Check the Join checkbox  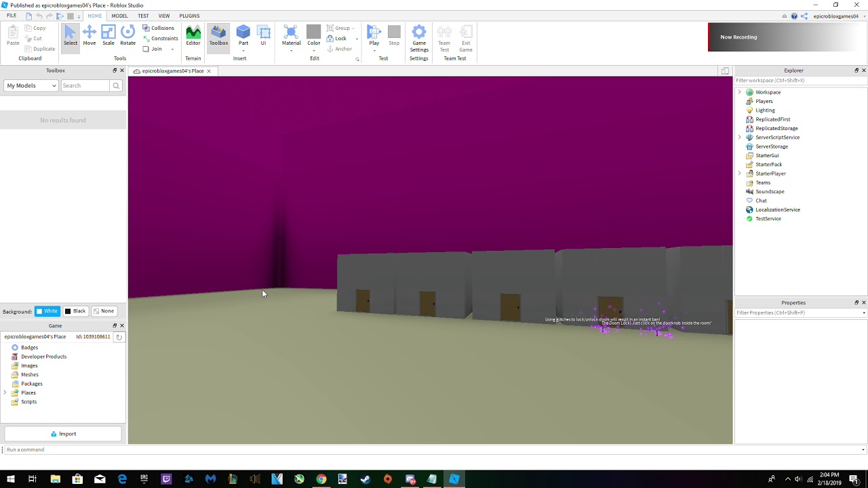[146, 49]
